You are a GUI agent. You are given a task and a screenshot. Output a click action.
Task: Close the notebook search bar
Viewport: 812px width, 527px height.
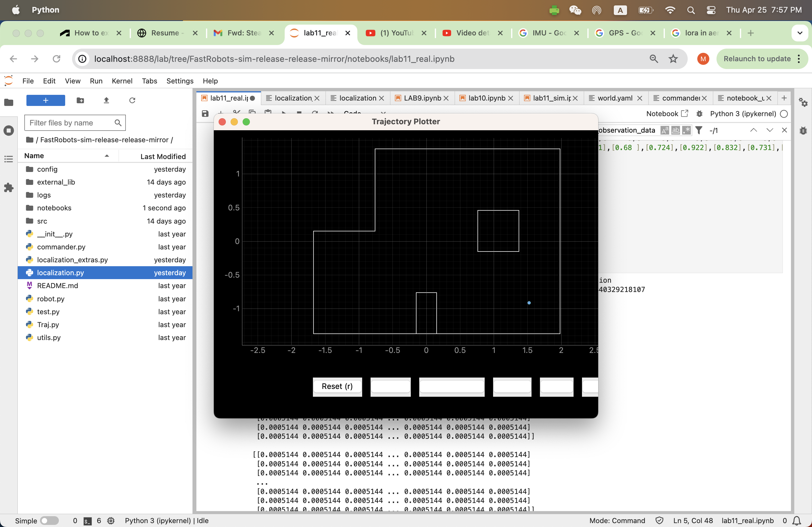784,130
